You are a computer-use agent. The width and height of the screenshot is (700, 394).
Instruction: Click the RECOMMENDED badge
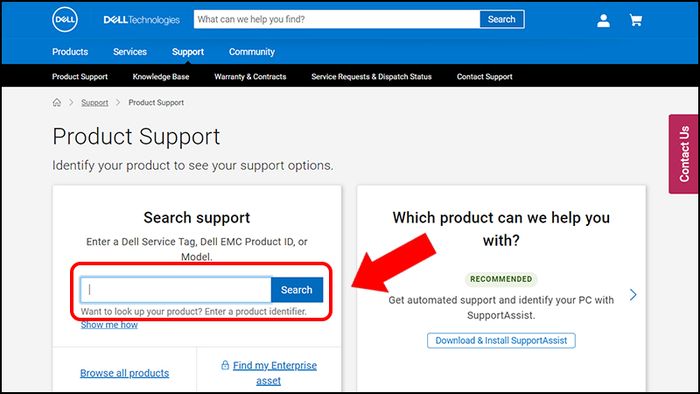click(501, 279)
